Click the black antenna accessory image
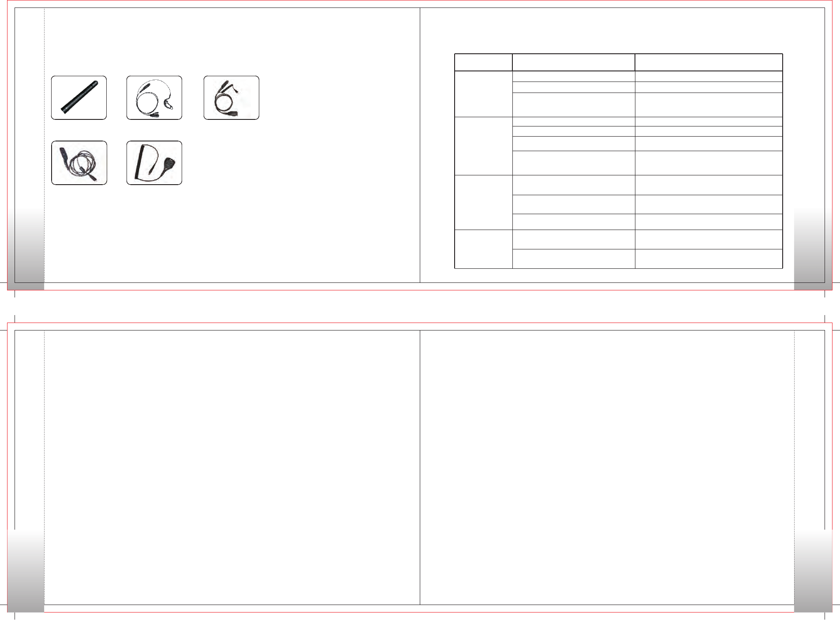Viewport: 840px width, 620px height. tap(79, 98)
